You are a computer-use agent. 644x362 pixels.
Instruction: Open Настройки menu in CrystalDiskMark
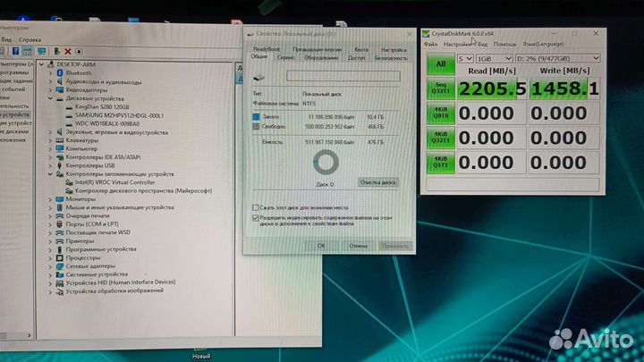point(457,44)
